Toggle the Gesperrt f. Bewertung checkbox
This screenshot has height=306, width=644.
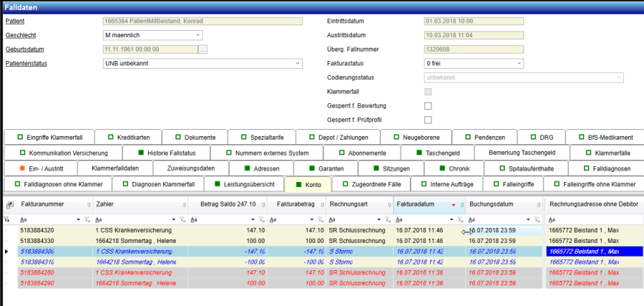(428, 106)
